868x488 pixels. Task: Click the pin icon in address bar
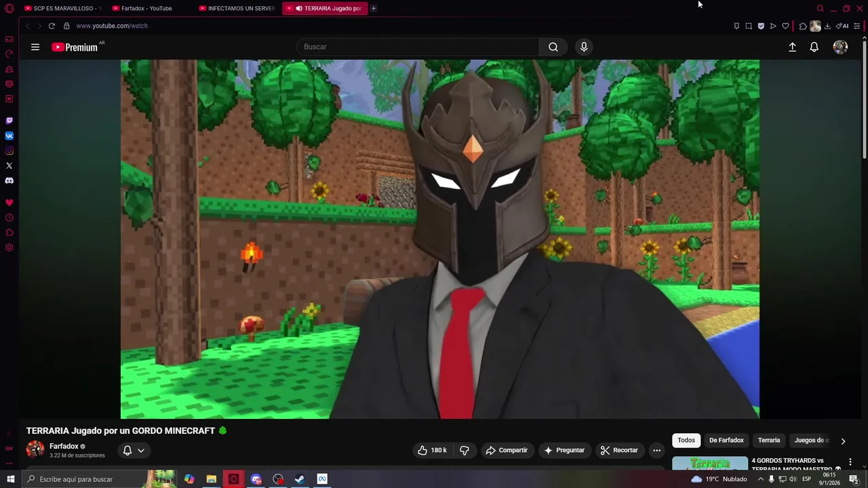coord(736,26)
